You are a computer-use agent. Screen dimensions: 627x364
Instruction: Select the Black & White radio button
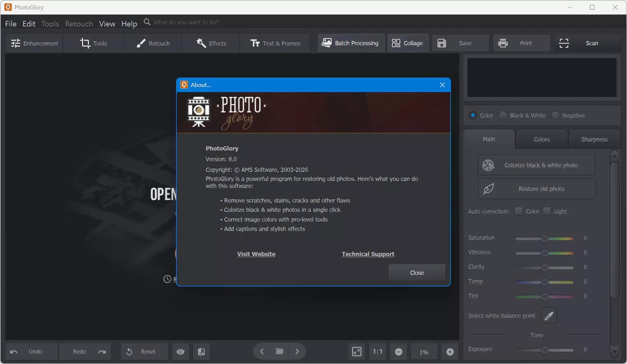click(x=503, y=115)
